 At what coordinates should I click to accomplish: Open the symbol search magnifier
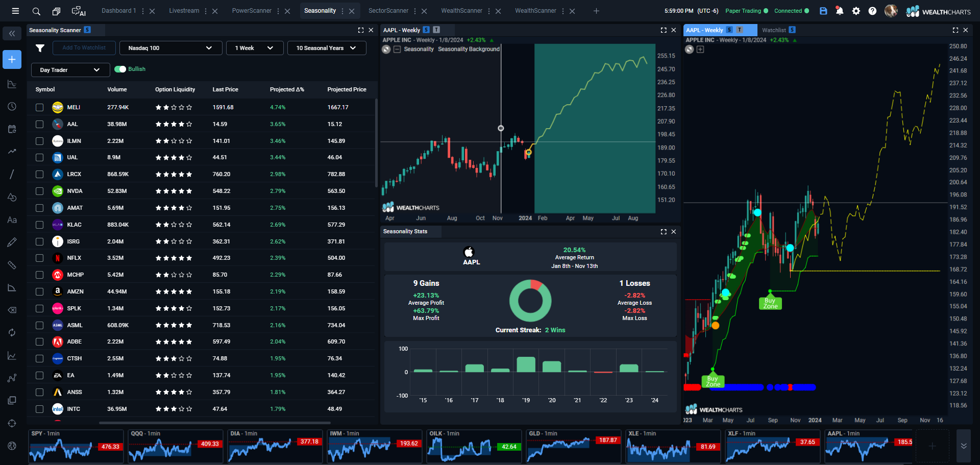coord(36,11)
